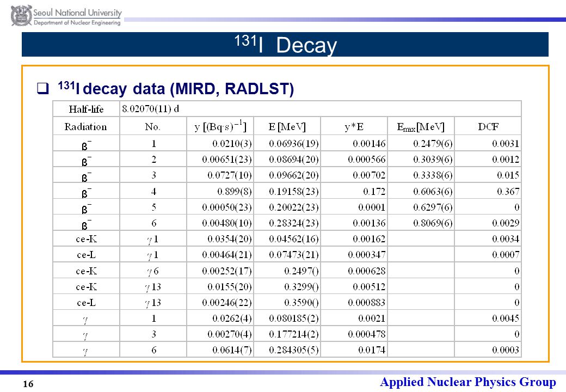
Task: Click the Seoul National University emblem logo
Action: [x=21, y=16]
